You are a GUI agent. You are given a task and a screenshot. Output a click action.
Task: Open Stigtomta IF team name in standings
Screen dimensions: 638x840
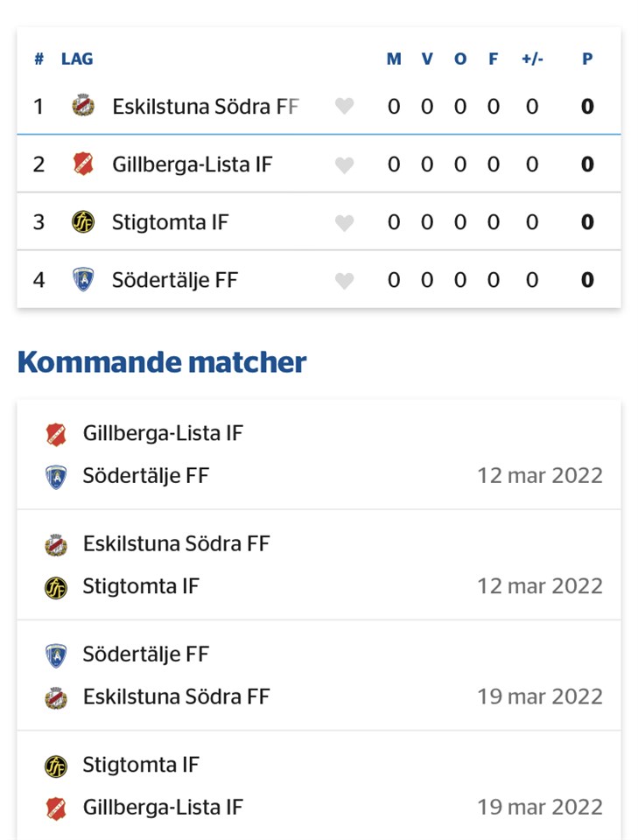[170, 222]
